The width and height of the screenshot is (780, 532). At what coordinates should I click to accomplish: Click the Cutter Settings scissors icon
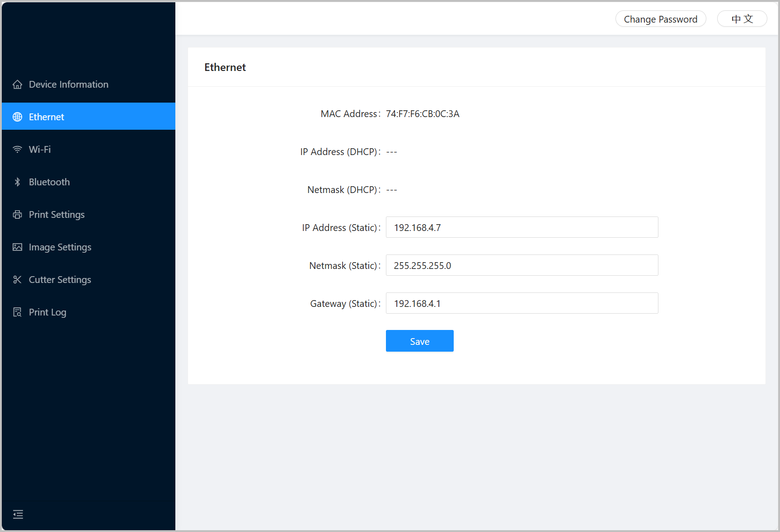pyautogui.click(x=17, y=280)
